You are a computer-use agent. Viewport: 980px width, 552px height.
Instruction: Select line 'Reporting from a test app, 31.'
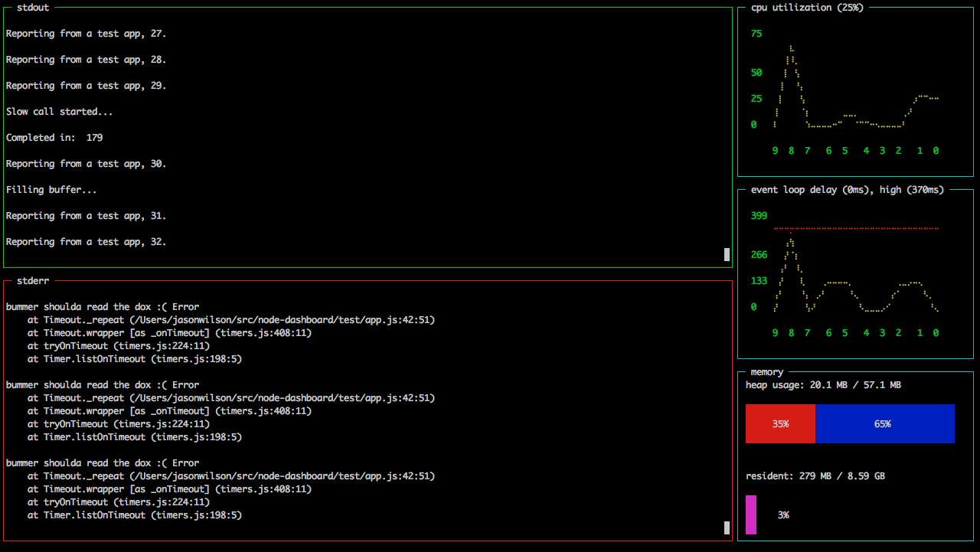click(x=86, y=216)
